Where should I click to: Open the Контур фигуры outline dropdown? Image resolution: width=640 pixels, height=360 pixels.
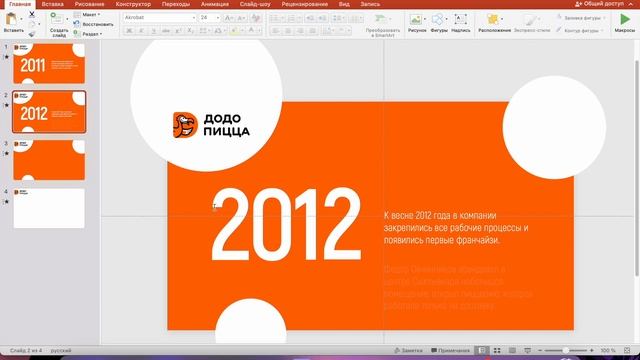(x=580, y=31)
